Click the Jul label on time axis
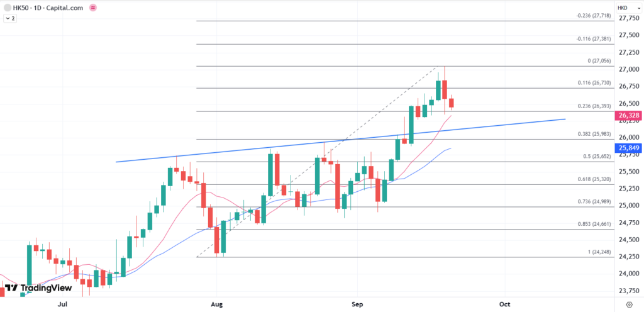The height and width of the screenshot is (312, 644). (62, 304)
